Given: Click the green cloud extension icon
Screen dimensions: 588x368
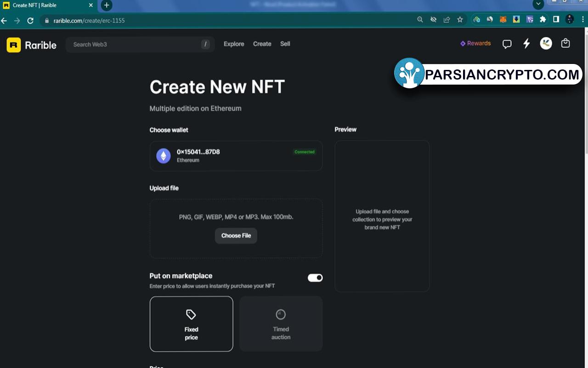Looking at the screenshot, I should 476,20.
